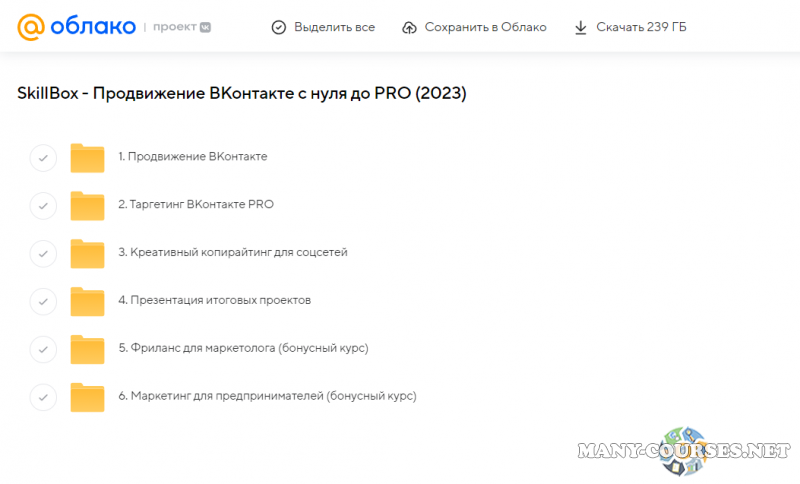The width and height of the screenshot is (800, 484).
Task: Click Сохранить в Облако button
Action: tap(474, 27)
